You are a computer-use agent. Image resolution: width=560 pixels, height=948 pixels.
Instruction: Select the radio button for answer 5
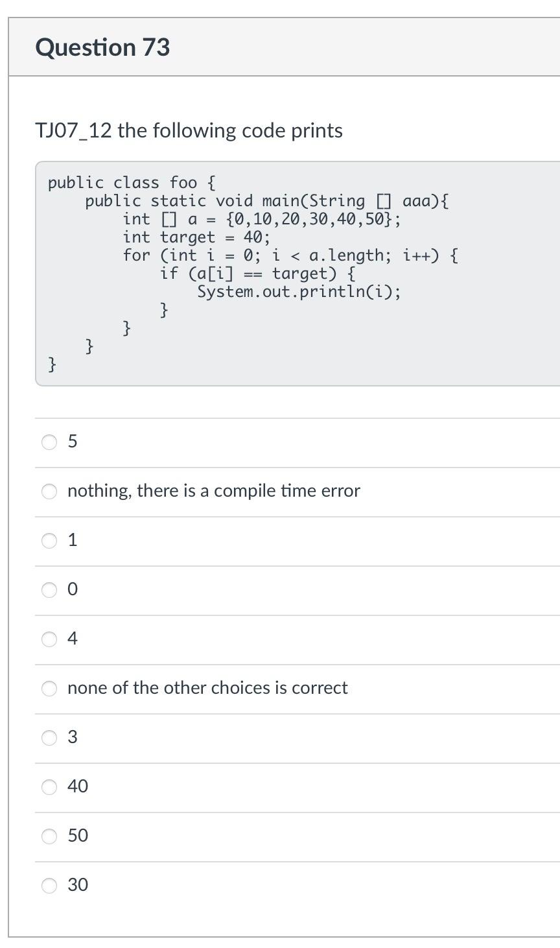click(49, 442)
